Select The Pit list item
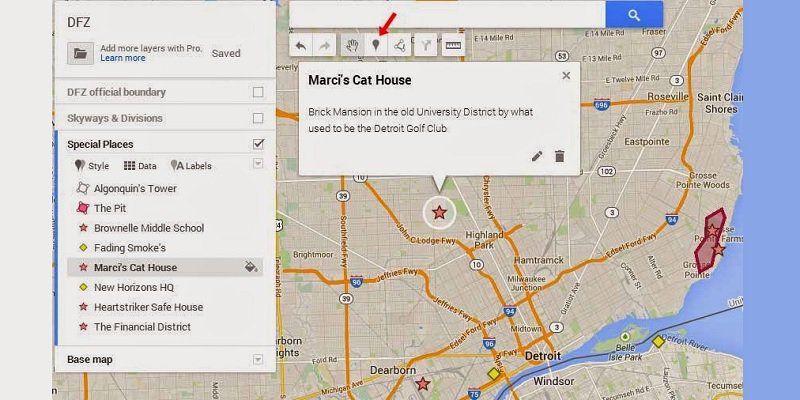The image size is (800, 400). coord(110,208)
